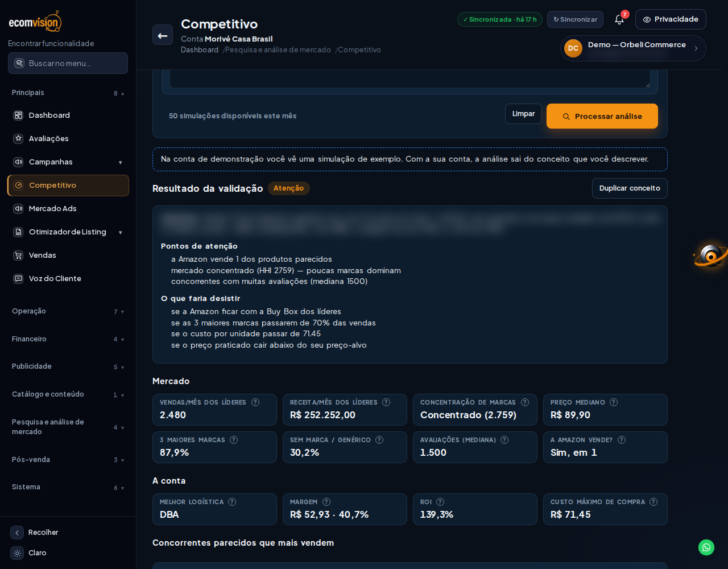728x569 pixels.
Task: Open the notifications bell
Action: [619, 19]
